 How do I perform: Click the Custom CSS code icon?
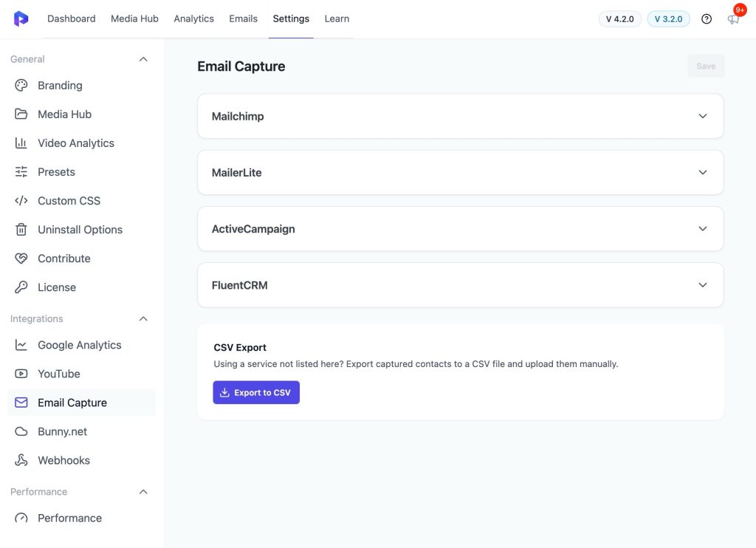point(21,201)
